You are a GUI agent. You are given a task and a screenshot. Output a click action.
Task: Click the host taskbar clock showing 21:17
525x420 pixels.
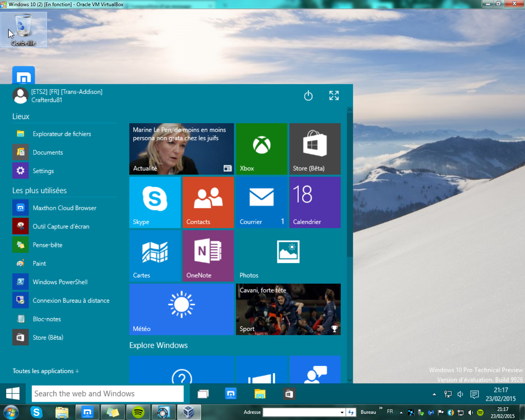(x=503, y=413)
